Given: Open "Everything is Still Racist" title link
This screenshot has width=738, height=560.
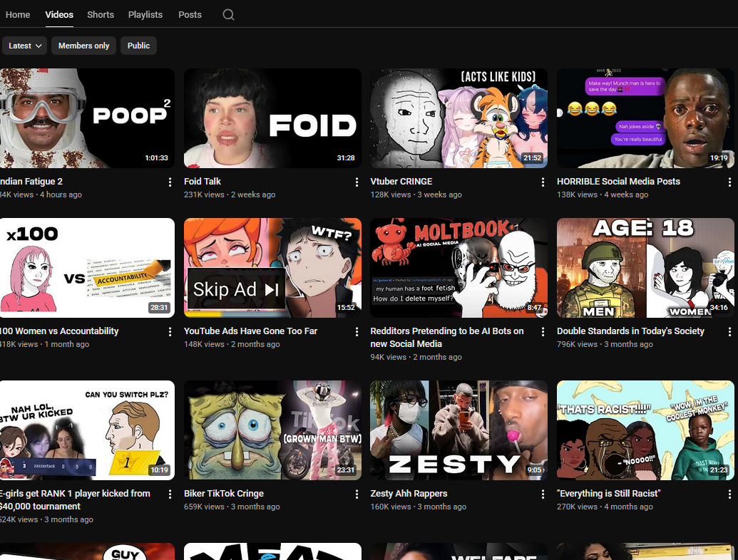Looking at the screenshot, I should 608,494.
